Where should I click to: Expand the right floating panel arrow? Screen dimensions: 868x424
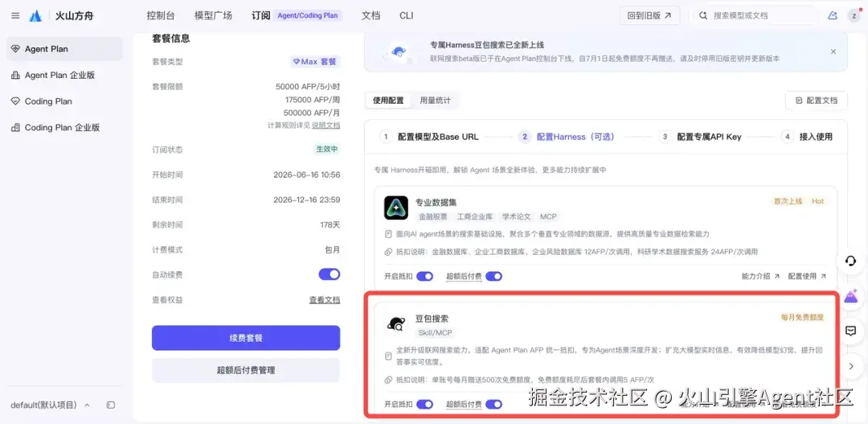851,366
